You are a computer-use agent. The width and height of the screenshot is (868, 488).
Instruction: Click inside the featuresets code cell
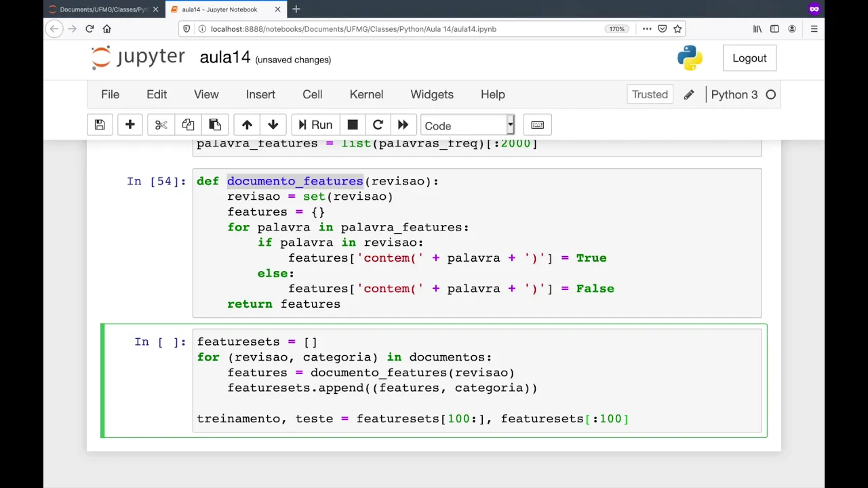point(477,380)
